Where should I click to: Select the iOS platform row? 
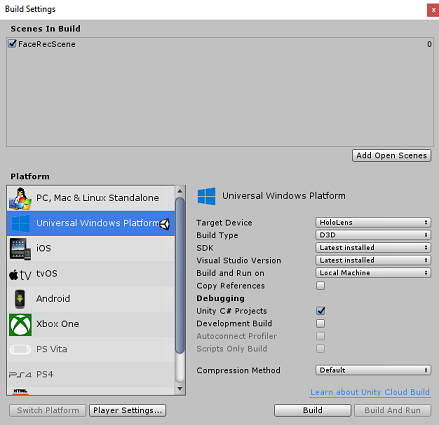pos(91,249)
